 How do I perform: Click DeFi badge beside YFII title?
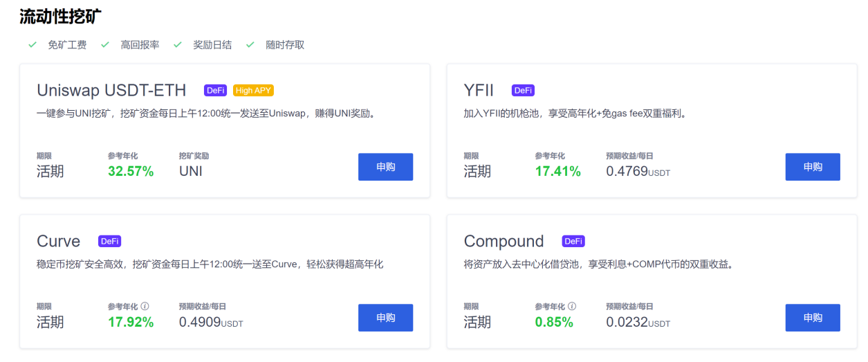click(523, 91)
